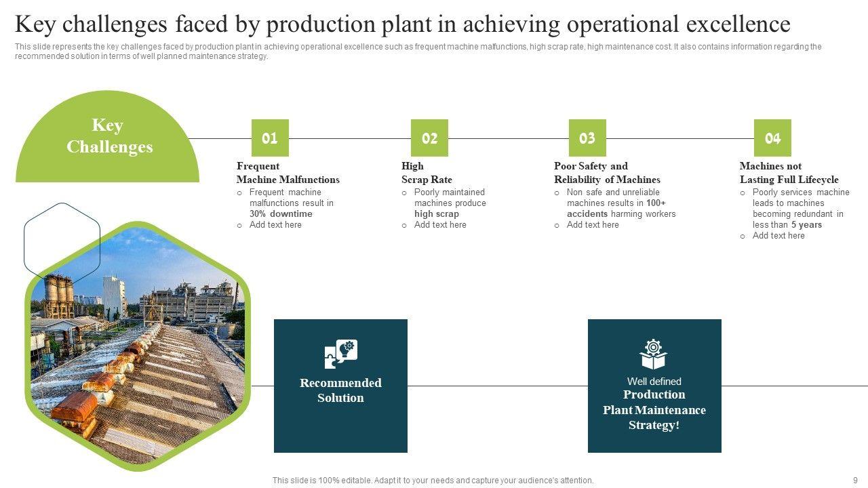
Task: Click the 'Well defined' line in the strategy box
Action: click(654, 382)
